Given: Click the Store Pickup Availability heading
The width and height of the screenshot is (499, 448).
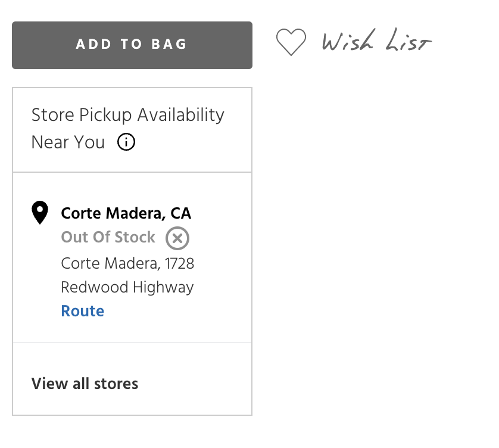Looking at the screenshot, I should (x=127, y=114).
